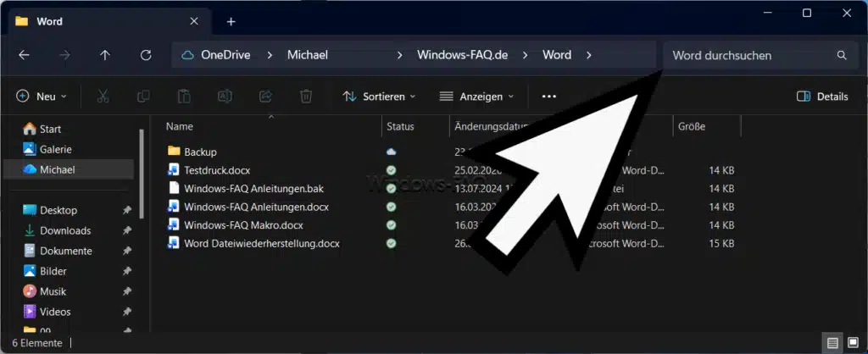Click the pin icon next to Bilder

pos(127,272)
